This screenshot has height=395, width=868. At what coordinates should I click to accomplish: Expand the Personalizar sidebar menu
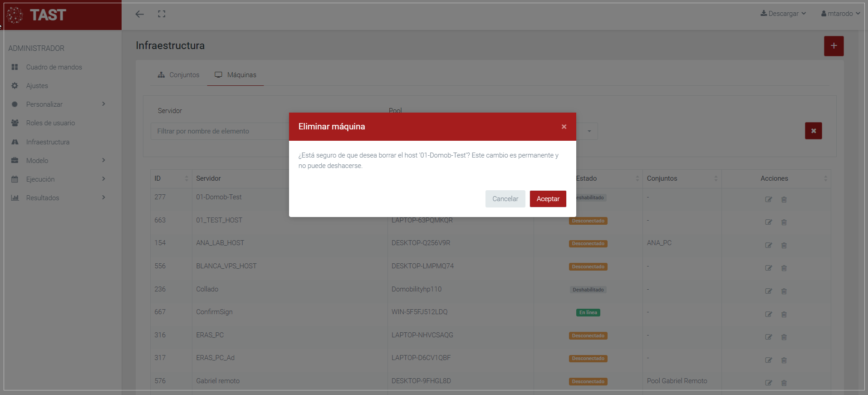(58, 104)
